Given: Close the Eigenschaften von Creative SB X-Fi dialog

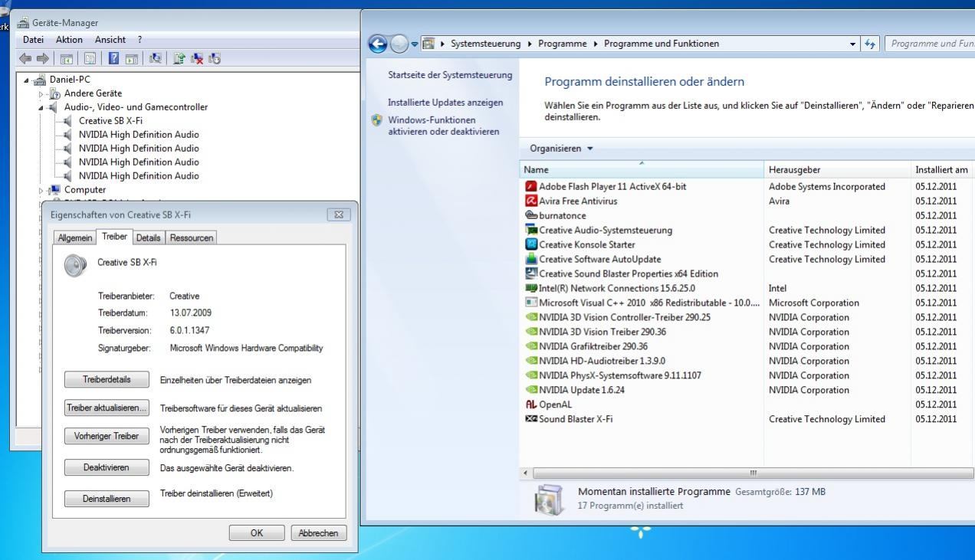Looking at the screenshot, I should click(x=338, y=215).
